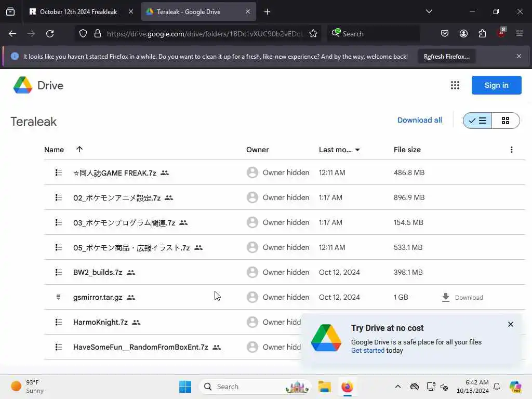Click the archive icon beside gsmirror.tar.gz

click(x=58, y=297)
